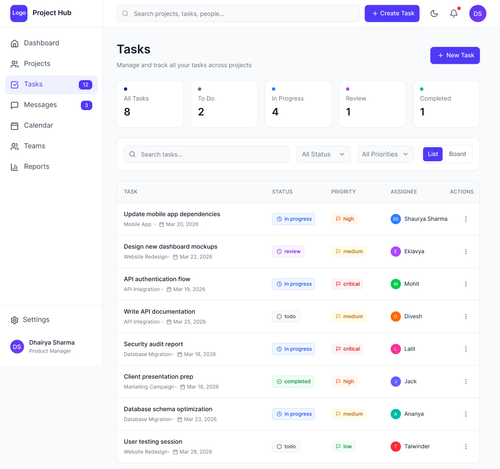Click Talwinder's red avatar
The height and width of the screenshot is (469, 500).
pyautogui.click(x=396, y=446)
